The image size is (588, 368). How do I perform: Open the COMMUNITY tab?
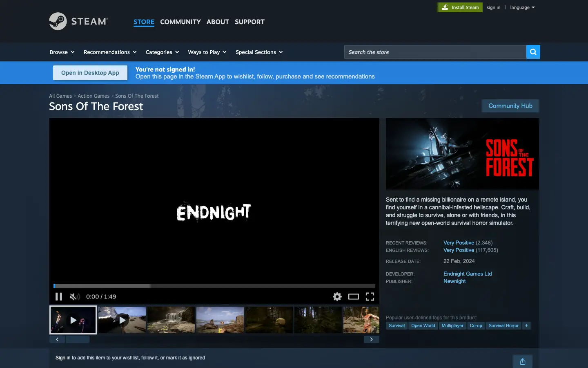pyautogui.click(x=180, y=22)
